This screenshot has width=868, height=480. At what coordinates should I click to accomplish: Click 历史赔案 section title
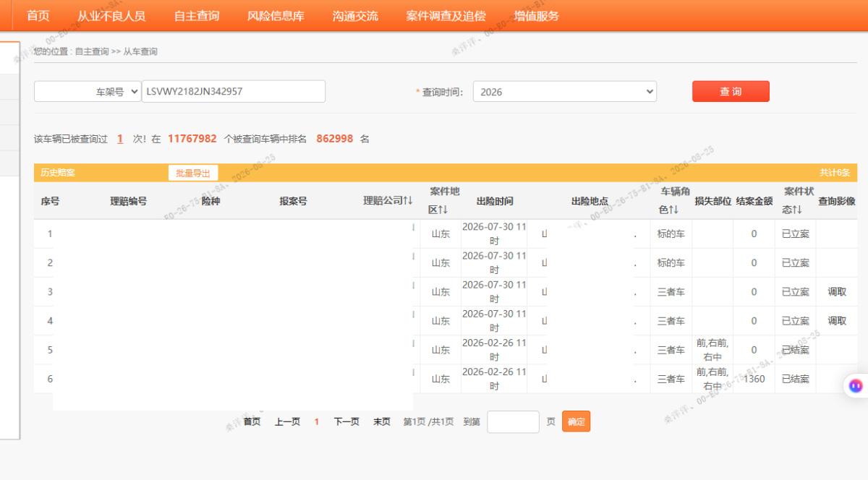click(x=58, y=173)
